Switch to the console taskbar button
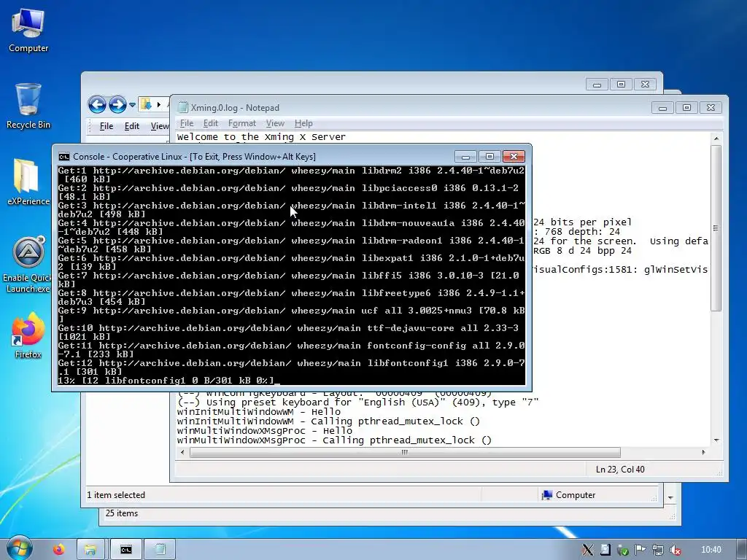Viewport: 747px width, 560px height. coord(125,550)
